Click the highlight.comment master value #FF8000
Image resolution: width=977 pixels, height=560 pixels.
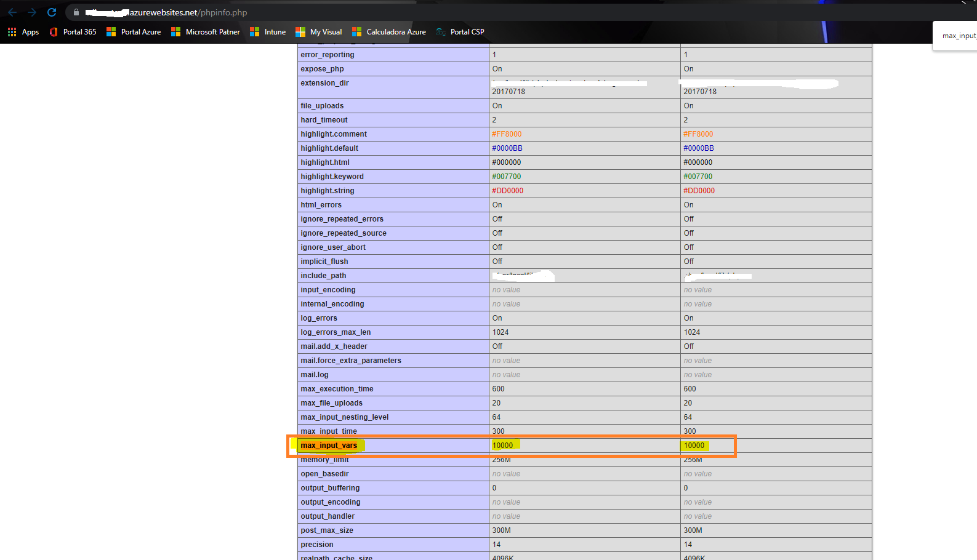pyautogui.click(x=698, y=134)
